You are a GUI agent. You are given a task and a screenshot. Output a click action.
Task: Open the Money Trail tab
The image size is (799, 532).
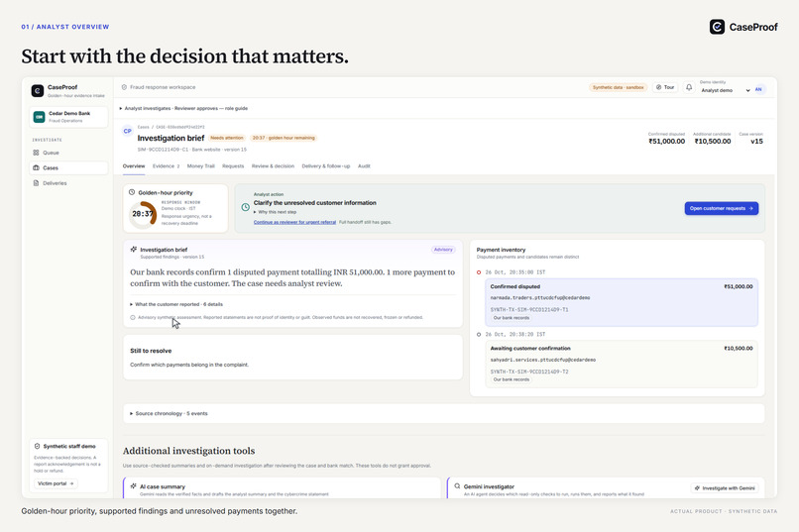(201, 166)
